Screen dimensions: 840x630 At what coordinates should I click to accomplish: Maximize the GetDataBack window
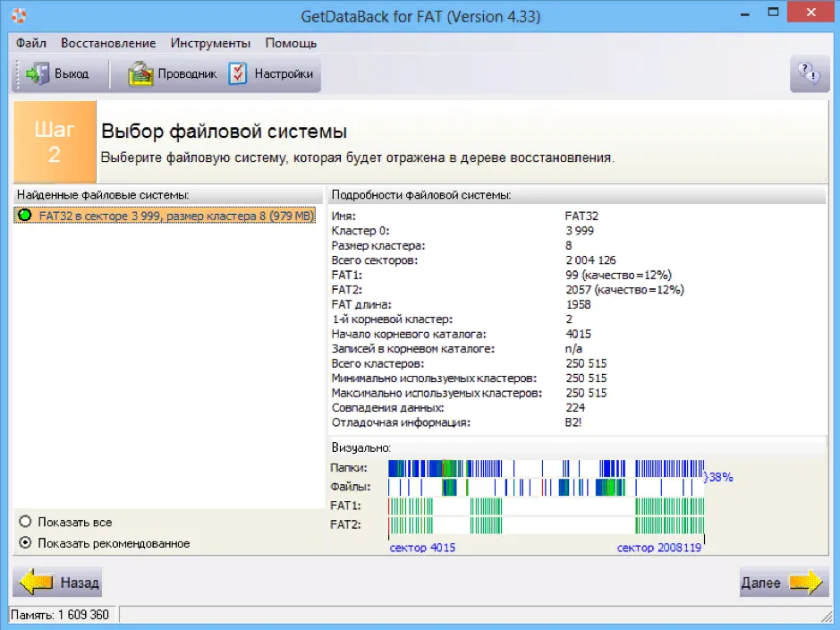[x=773, y=13]
